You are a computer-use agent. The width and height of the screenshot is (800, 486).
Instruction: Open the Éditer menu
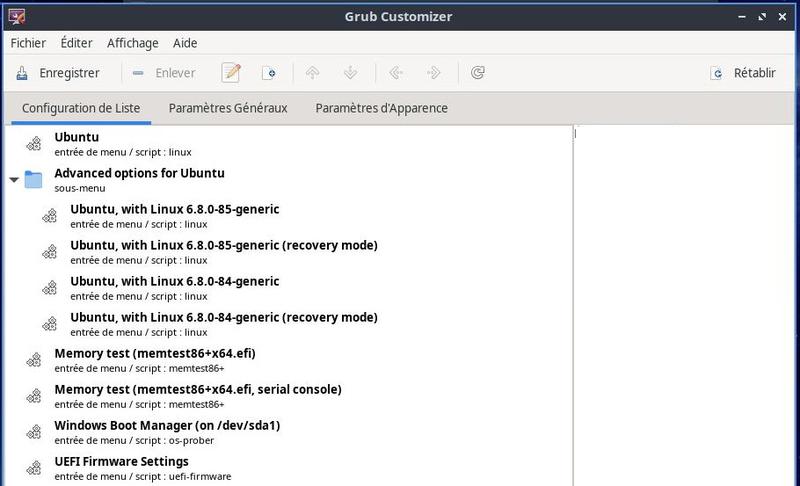[x=76, y=43]
